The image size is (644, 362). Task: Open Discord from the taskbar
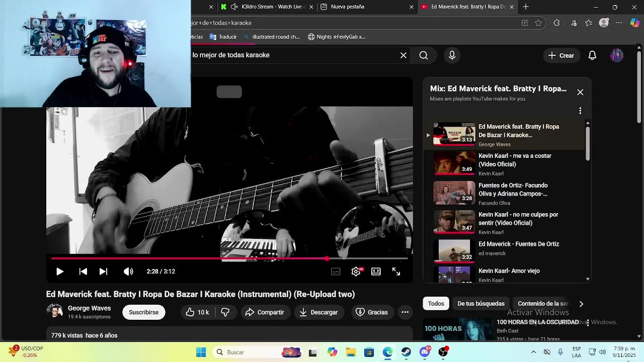coord(425,352)
